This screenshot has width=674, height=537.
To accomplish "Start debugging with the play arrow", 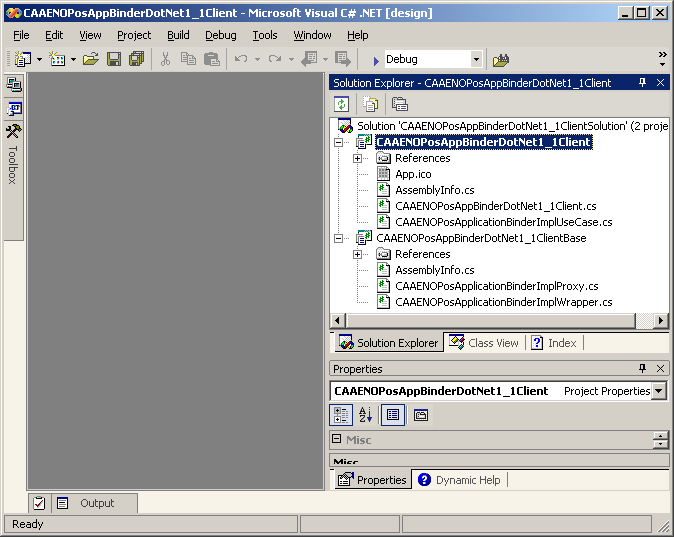I will [376, 61].
